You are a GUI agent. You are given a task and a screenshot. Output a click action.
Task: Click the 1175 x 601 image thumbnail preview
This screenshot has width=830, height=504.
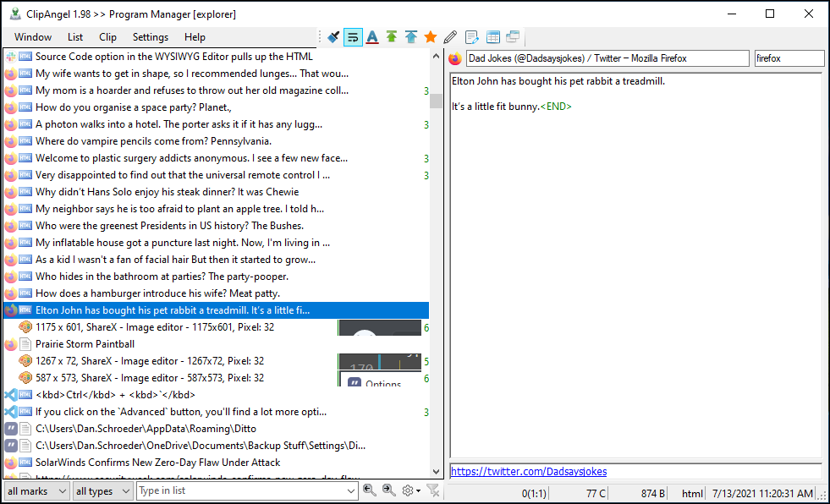click(x=380, y=327)
